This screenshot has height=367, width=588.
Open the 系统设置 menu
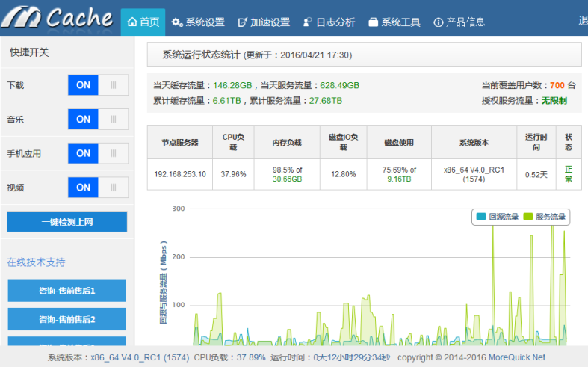click(x=198, y=22)
